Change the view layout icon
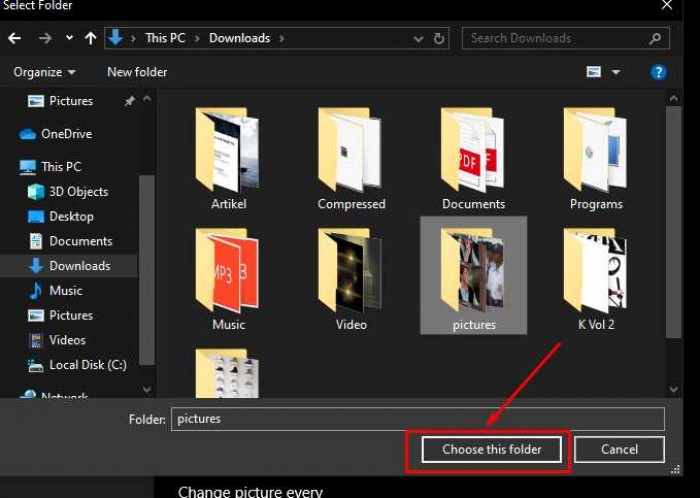 click(593, 71)
